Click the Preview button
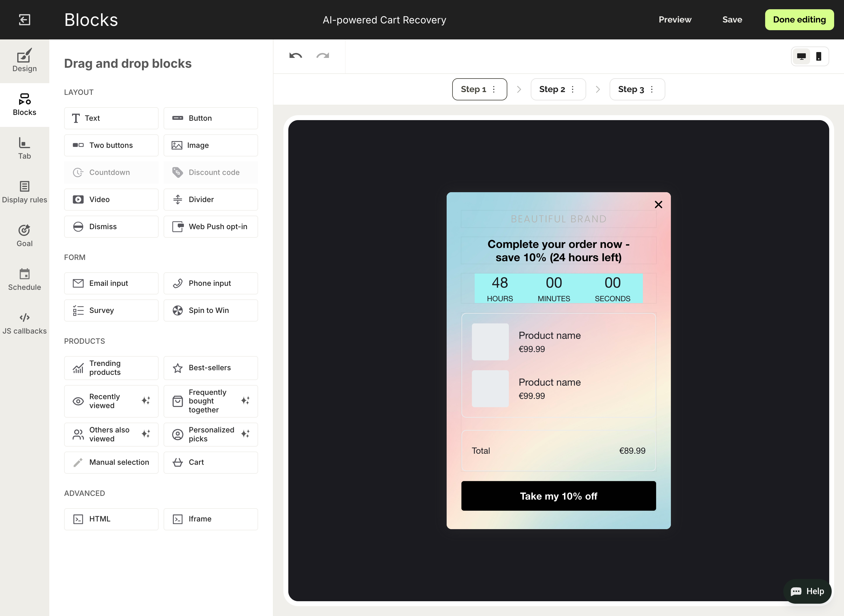 pos(675,20)
